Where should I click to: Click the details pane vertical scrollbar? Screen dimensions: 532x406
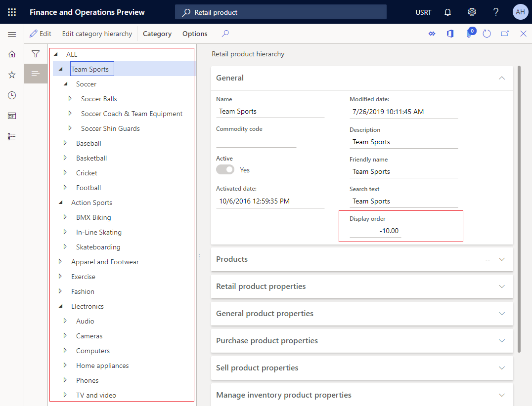(x=519, y=209)
